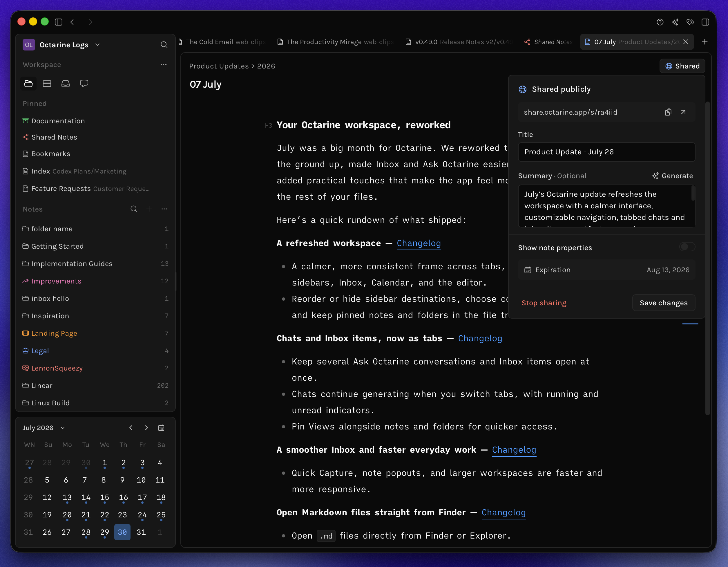Open Changelog link for smoother Inbox
Screen dimensions: 728x567
(x=514, y=449)
